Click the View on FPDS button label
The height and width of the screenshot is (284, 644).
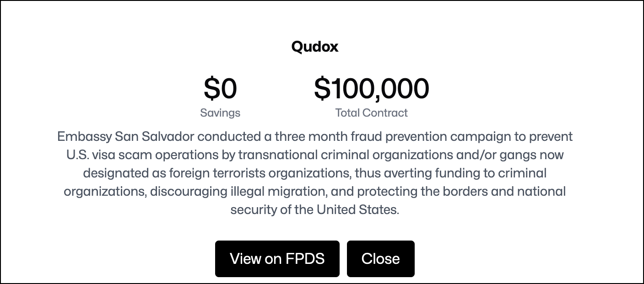(x=277, y=258)
